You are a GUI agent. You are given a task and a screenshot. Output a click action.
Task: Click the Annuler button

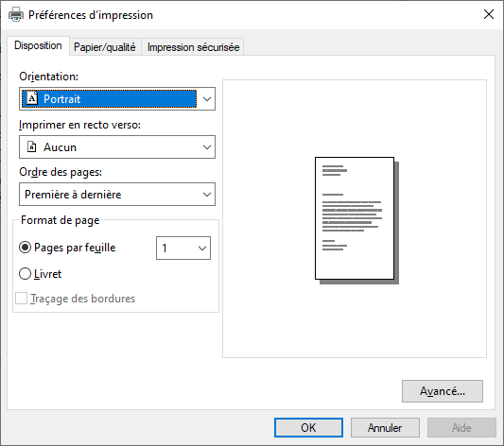[x=385, y=427]
